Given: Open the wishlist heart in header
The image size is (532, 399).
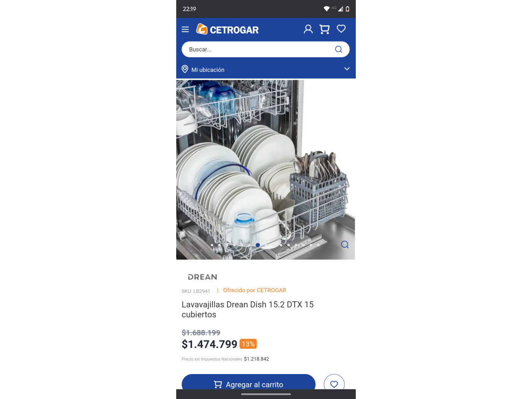Looking at the screenshot, I should [x=341, y=29].
